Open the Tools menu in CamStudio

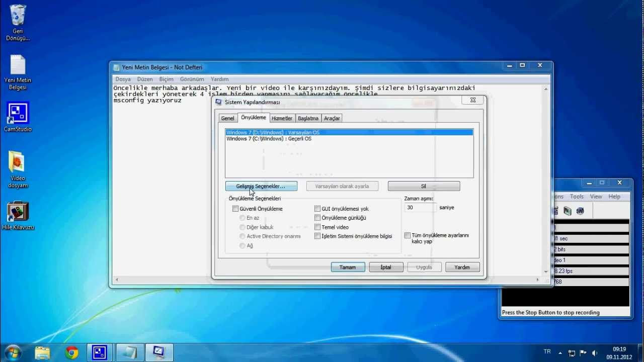tap(577, 197)
